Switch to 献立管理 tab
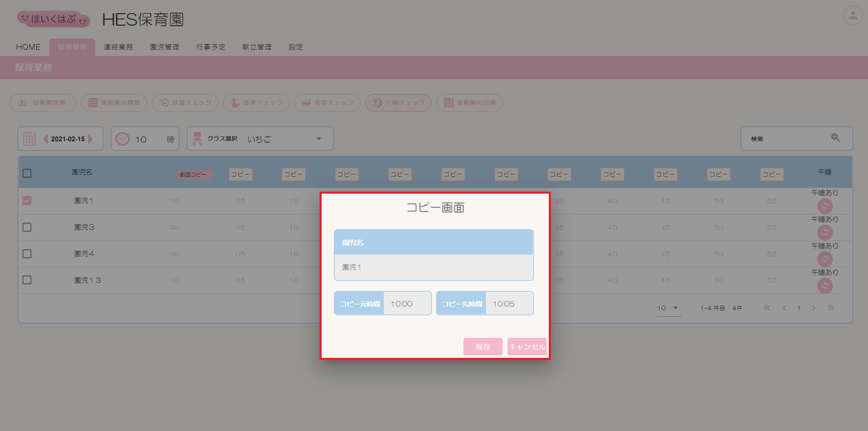 [x=257, y=47]
